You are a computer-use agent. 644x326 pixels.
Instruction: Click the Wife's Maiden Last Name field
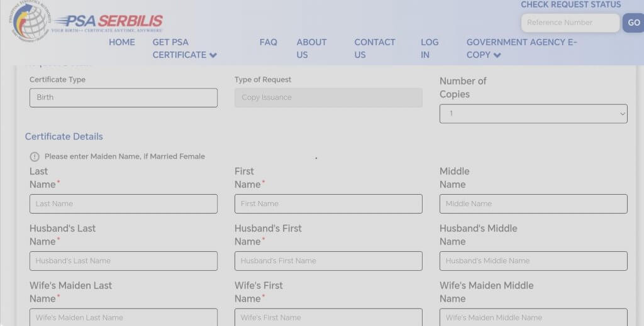pyautogui.click(x=123, y=317)
